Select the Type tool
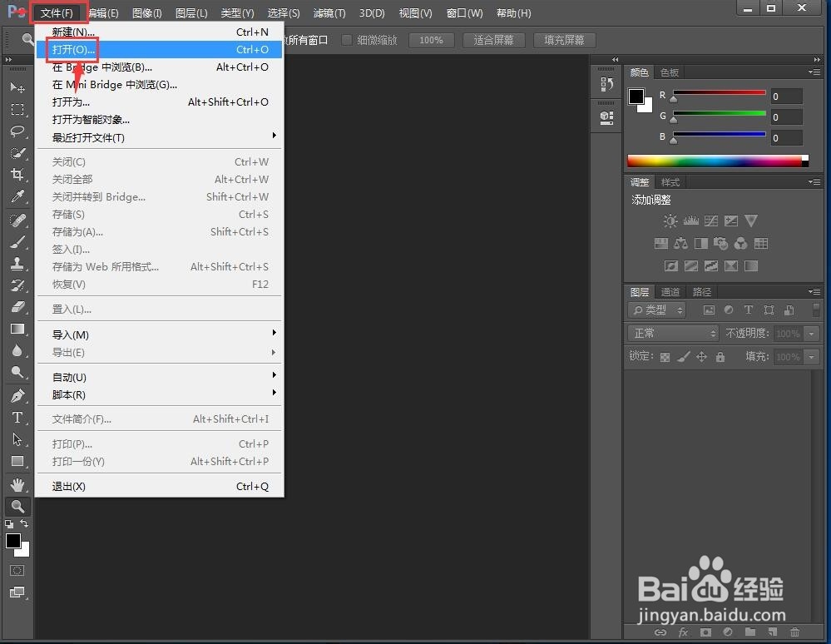Viewport: 831px width, 644px height. pos(17,418)
